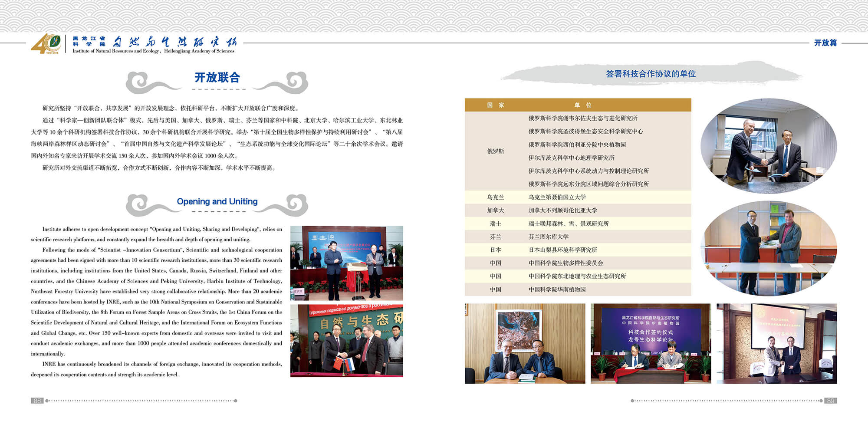Click 俄罗斯科学院谢韦尔佐夫生态与进化研究所 row
This screenshot has width=868, height=434.
pos(583,118)
